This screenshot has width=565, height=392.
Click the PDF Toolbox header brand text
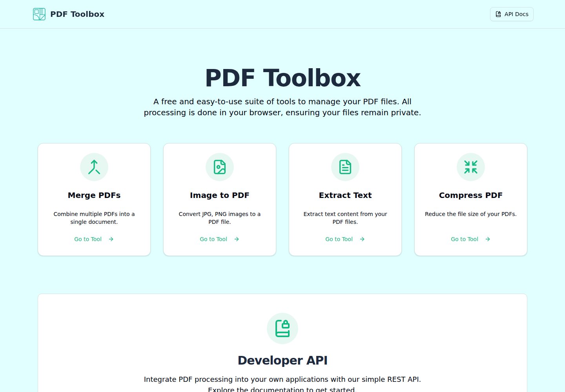77,14
